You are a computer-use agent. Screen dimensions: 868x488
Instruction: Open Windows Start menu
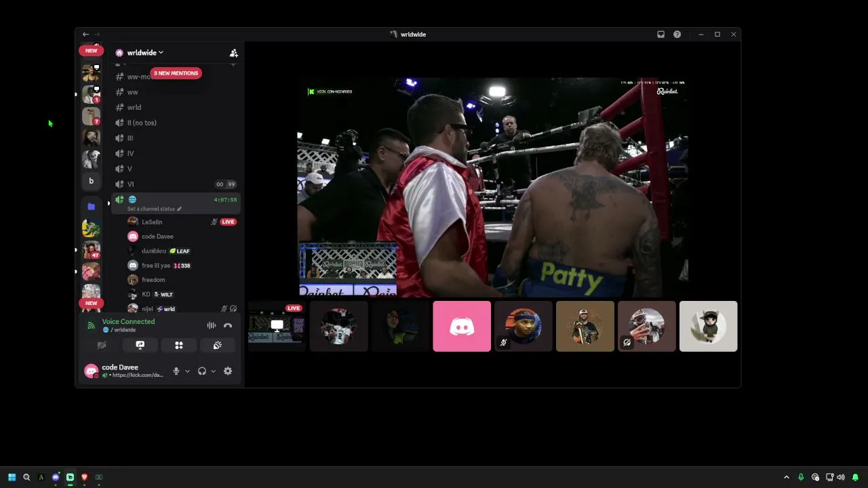[12, 477]
